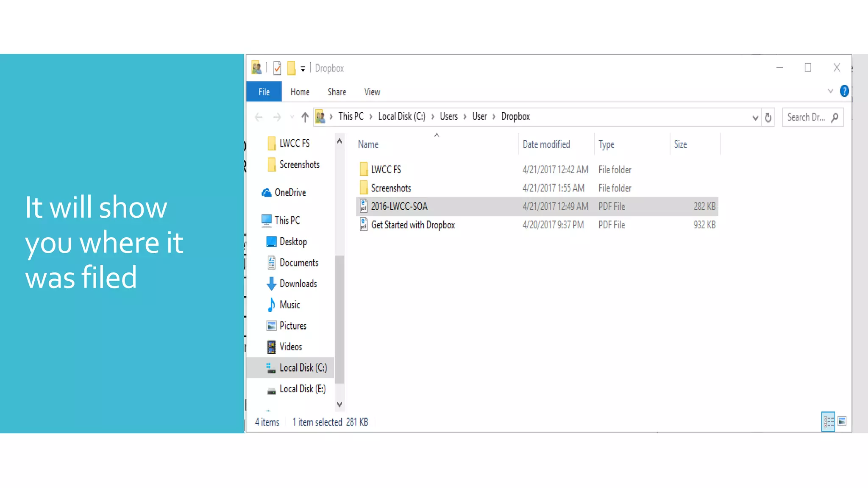Go forward with the right arrow
The image size is (868, 488).
pos(277,117)
